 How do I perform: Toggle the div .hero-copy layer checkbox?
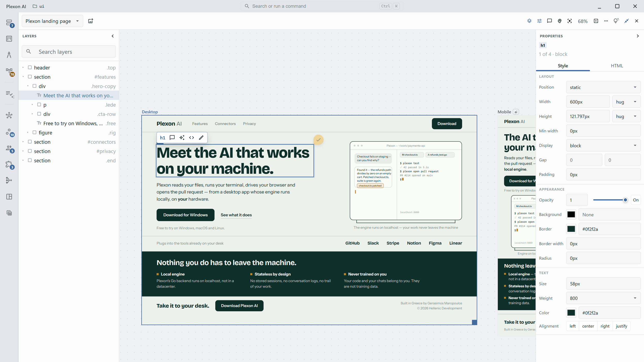[x=34, y=86]
